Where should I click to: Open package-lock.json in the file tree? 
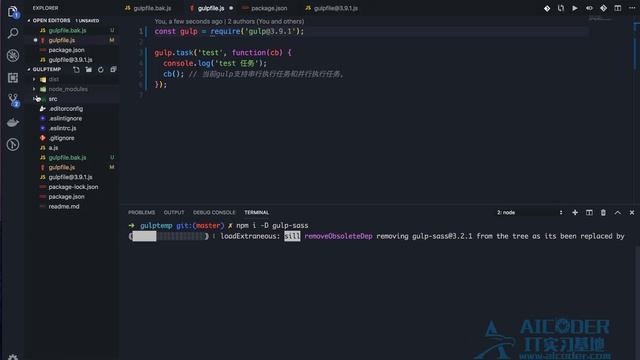coord(73,187)
